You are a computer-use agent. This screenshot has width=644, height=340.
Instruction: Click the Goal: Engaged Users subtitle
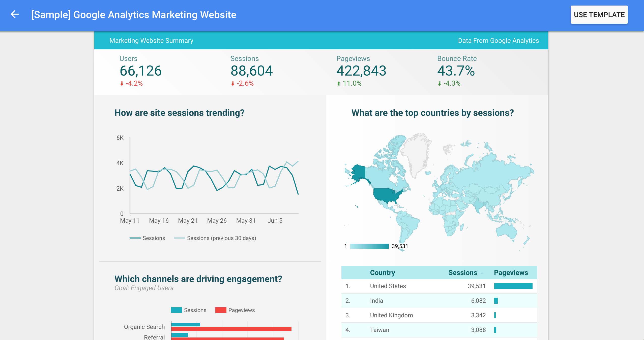pyautogui.click(x=144, y=288)
